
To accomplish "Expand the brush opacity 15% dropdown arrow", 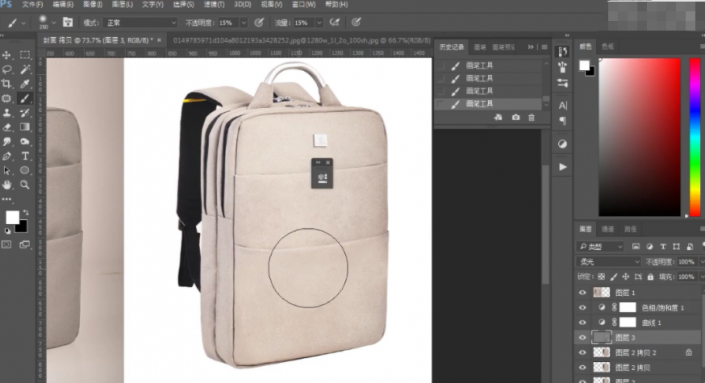I will [x=244, y=22].
